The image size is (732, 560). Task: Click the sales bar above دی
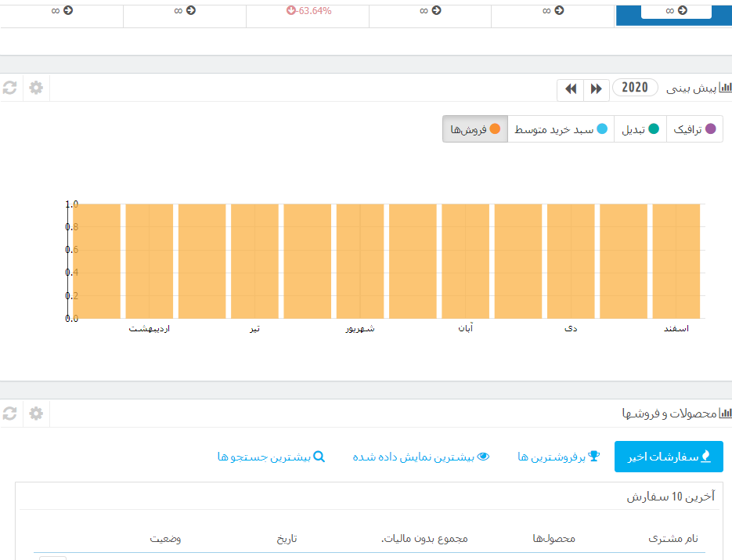click(x=571, y=261)
